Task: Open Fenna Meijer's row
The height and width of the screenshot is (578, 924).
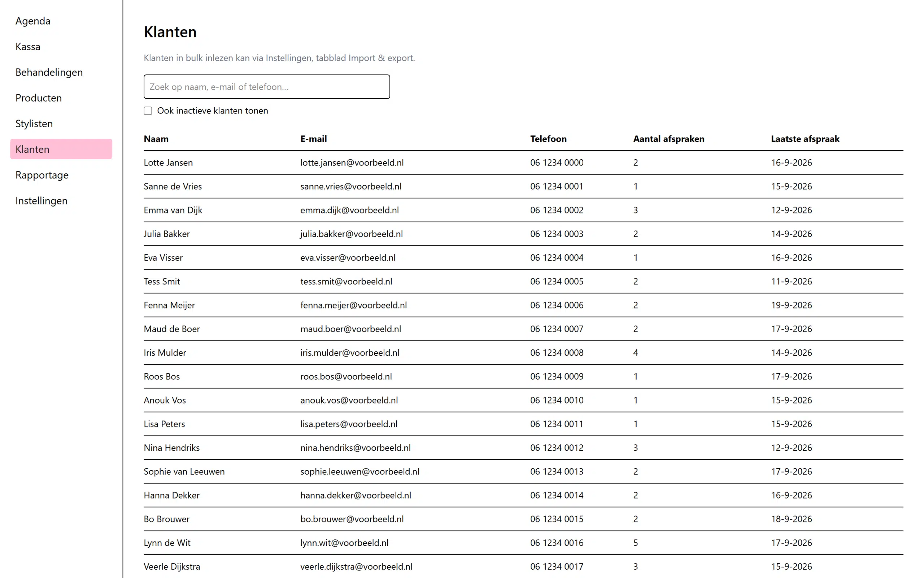Action: tap(523, 305)
